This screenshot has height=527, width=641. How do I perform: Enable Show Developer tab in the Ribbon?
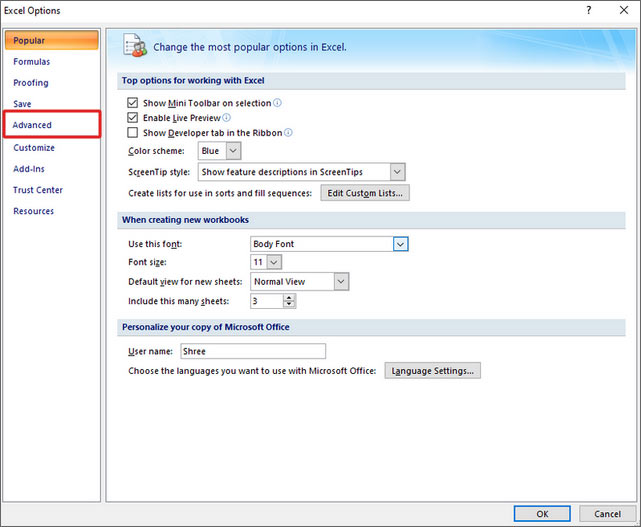[x=132, y=132]
